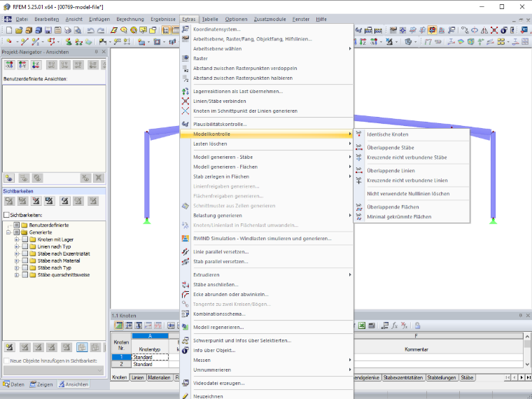The height and width of the screenshot is (399, 532).
Task: Click cell Standard in node row 1
Action: click(150, 357)
